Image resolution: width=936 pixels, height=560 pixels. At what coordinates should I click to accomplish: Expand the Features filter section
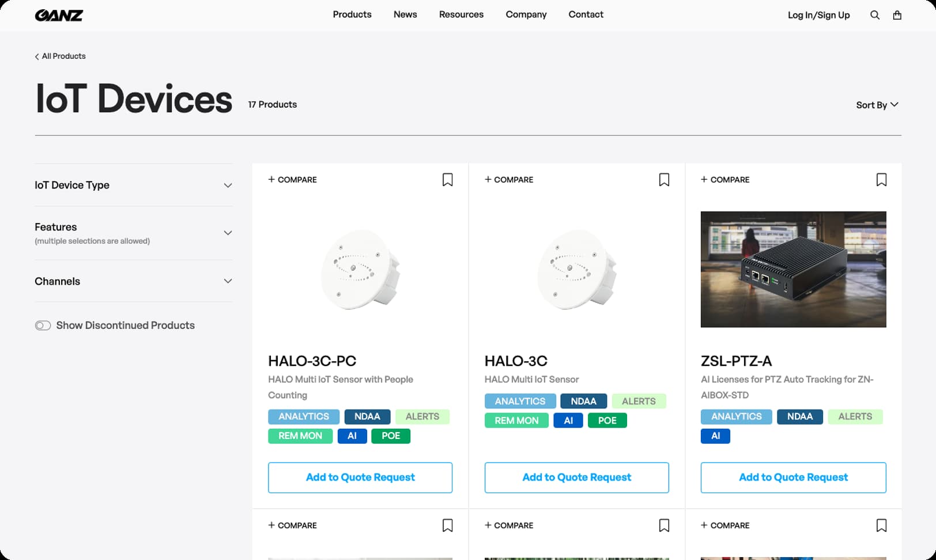tap(133, 233)
